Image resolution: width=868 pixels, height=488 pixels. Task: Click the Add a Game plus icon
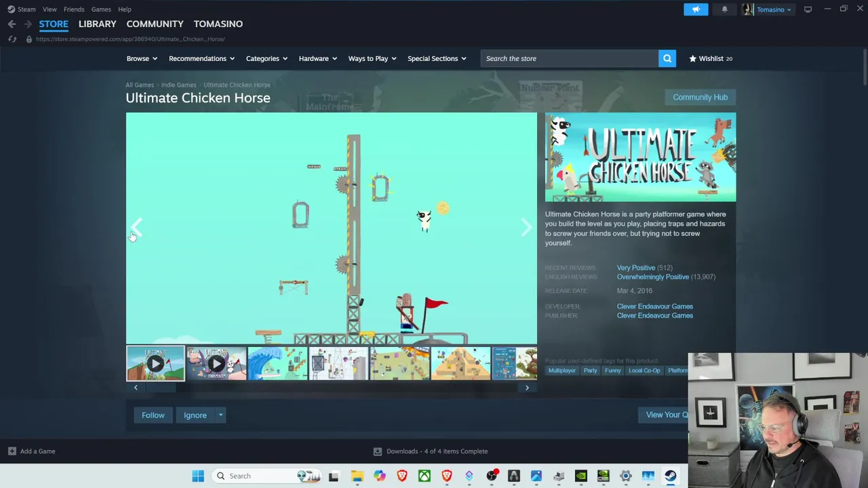[x=12, y=451]
